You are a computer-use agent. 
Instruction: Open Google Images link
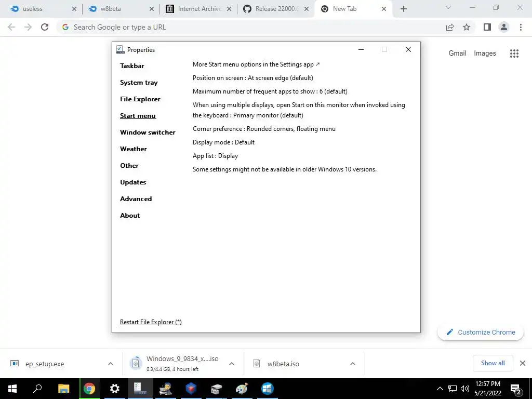[x=485, y=54]
